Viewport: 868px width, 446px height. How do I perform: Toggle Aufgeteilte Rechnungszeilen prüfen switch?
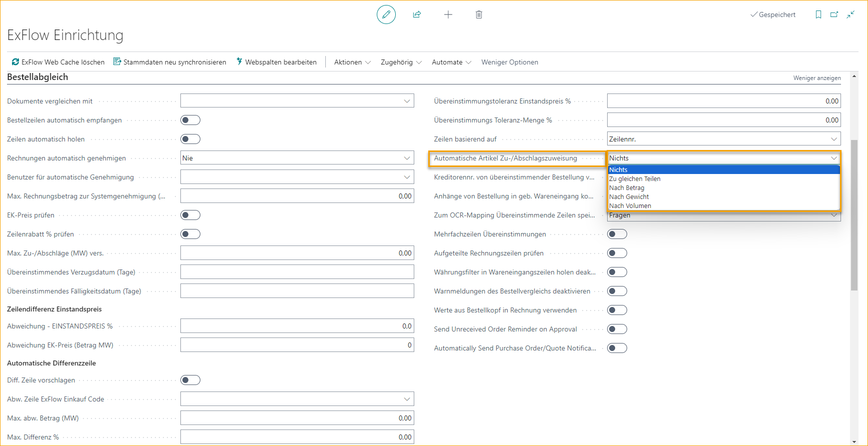[x=617, y=253]
